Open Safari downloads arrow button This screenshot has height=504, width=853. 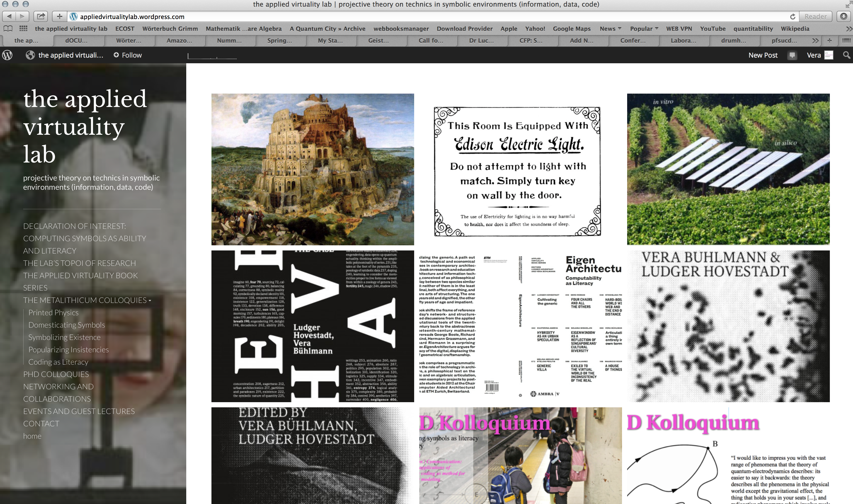click(843, 16)
